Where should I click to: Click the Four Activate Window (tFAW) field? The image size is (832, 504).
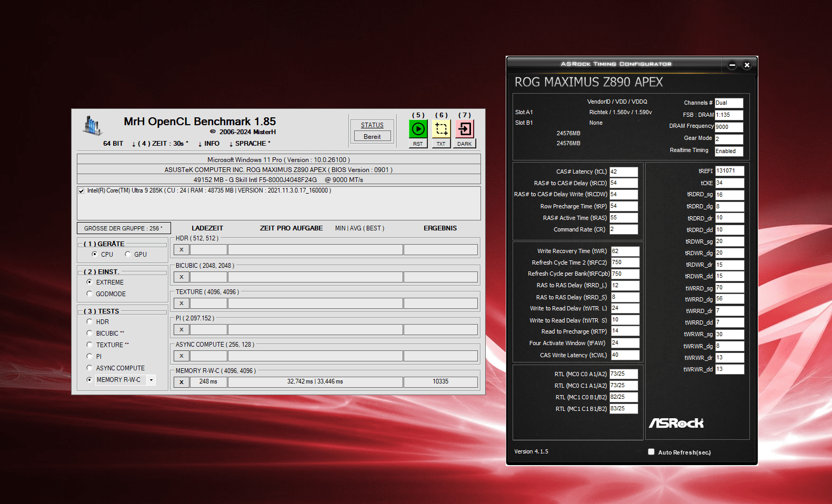tap(625, 343)
